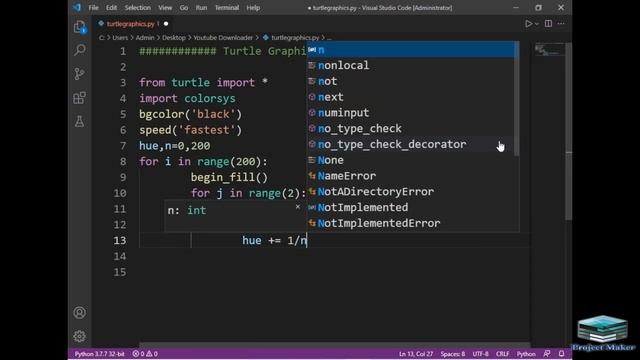Click line number 8 in the gutter
The height and width of the screenshot is (360, 640).
[x=123, y=162]
